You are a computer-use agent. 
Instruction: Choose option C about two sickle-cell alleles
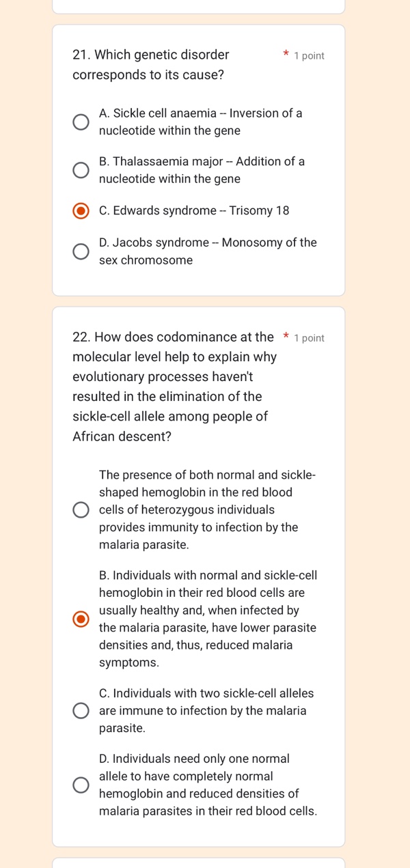point(81,710)
